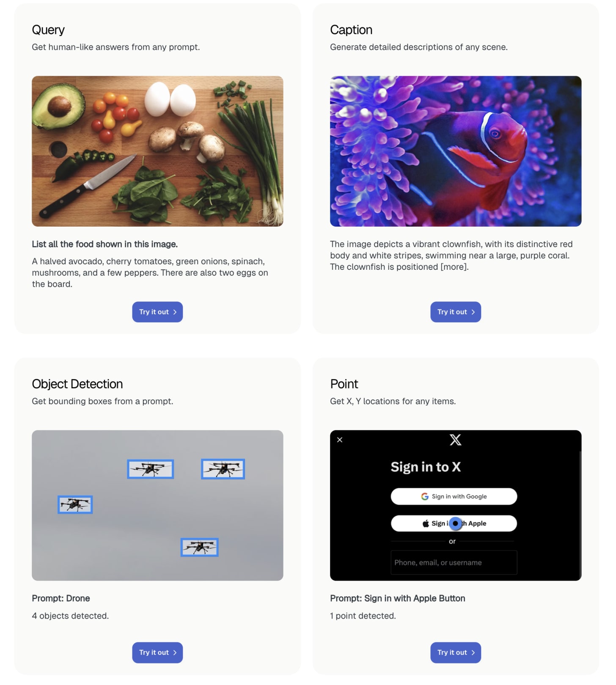Click the X logo in sign-in demo

[455, 440]
